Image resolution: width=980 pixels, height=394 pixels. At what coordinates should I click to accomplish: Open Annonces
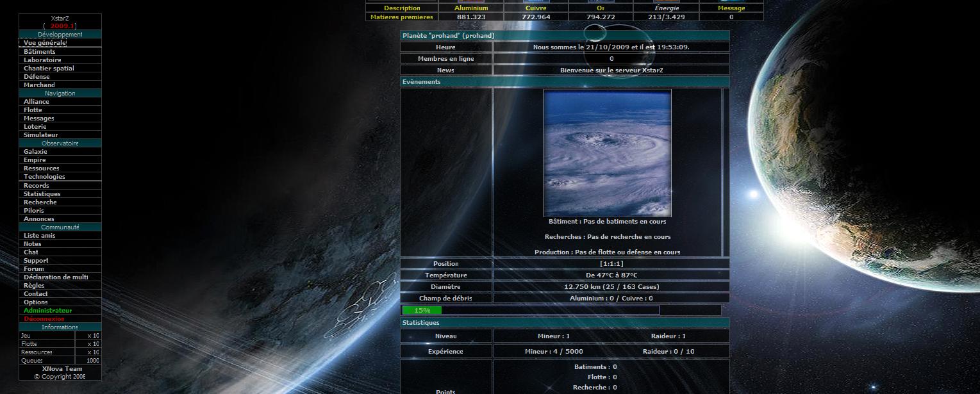[x=39, y=219]
